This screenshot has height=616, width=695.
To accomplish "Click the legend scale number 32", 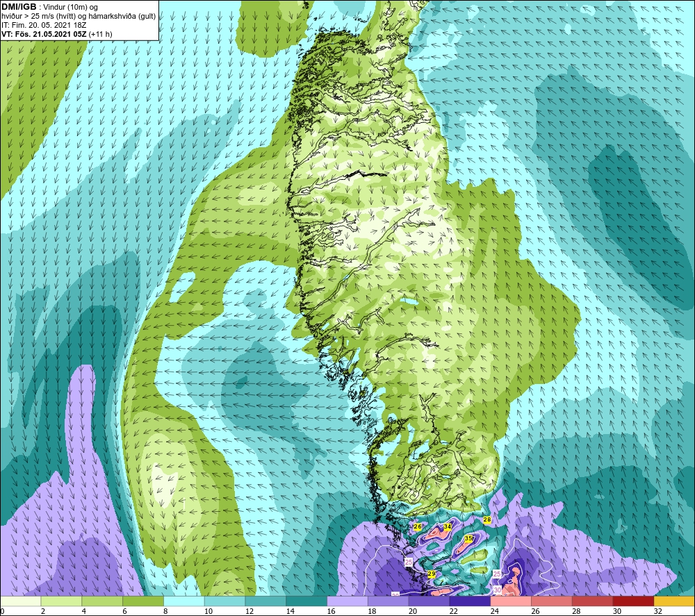I will (657, 611).
